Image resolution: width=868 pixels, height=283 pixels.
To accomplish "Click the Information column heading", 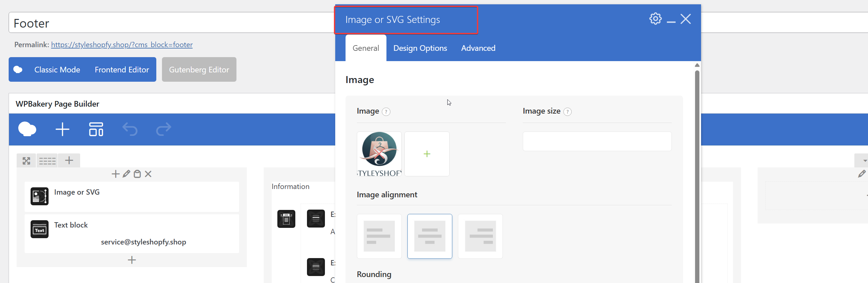I will pyautogui.click(x=290, y=187).
